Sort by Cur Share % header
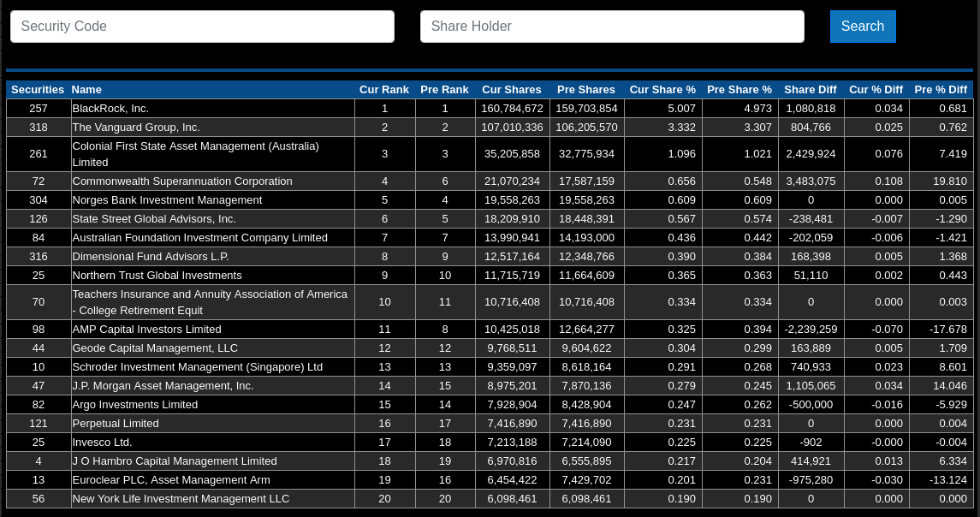Screen dimensions: 980x517 tap(662, 90)
